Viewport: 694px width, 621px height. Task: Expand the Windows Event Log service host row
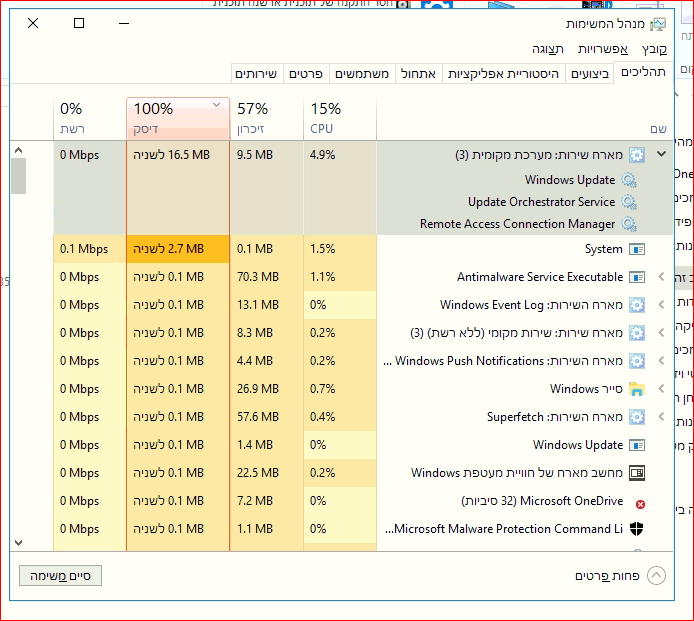click(661, 305)
